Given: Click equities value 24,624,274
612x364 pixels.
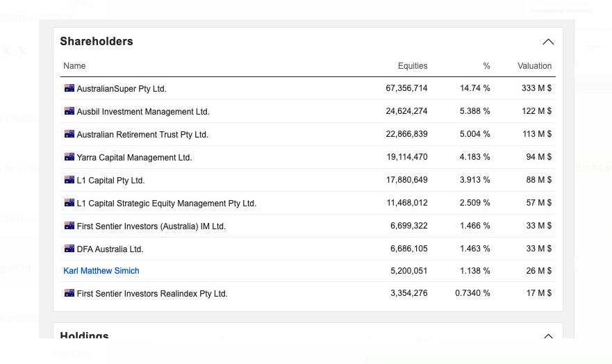Looking at the screenshot, I should point(406,111).
